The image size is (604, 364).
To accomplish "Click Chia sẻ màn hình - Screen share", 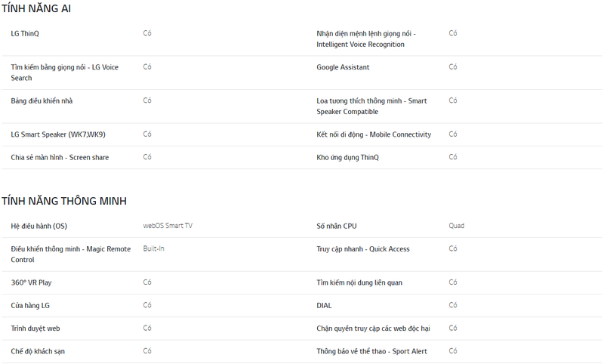I will click(60, 158).
